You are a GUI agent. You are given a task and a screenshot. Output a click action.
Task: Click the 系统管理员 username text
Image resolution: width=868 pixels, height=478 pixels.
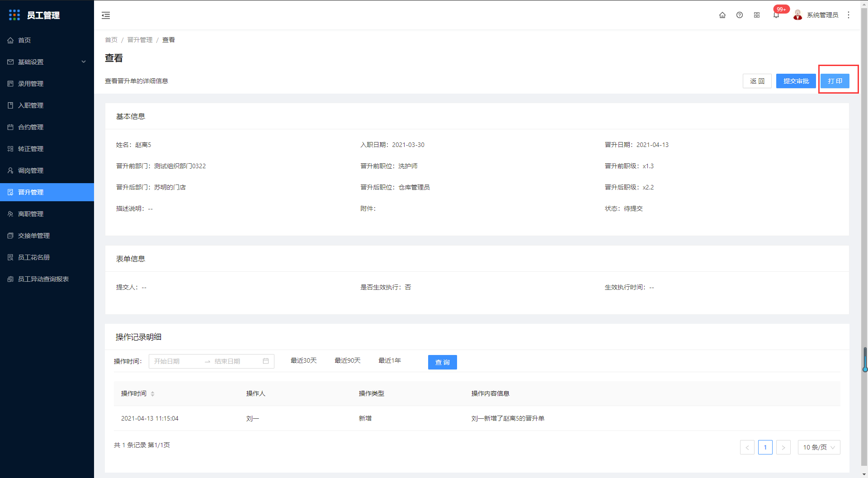tap(823, 15)
